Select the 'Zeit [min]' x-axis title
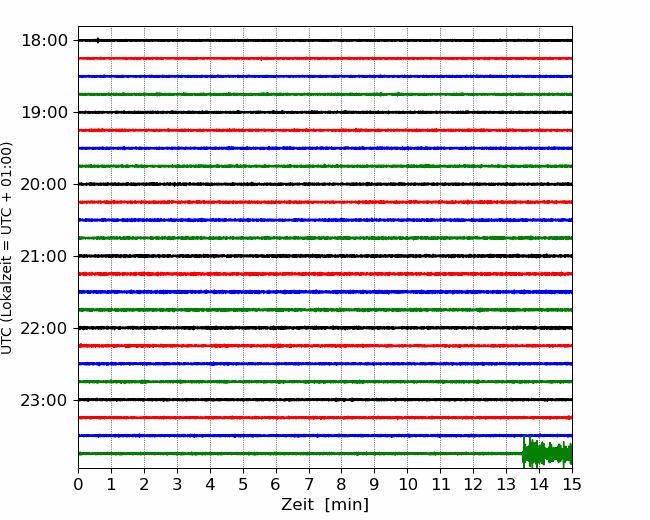This screenshot has height=520, width=650. (325, 505)
